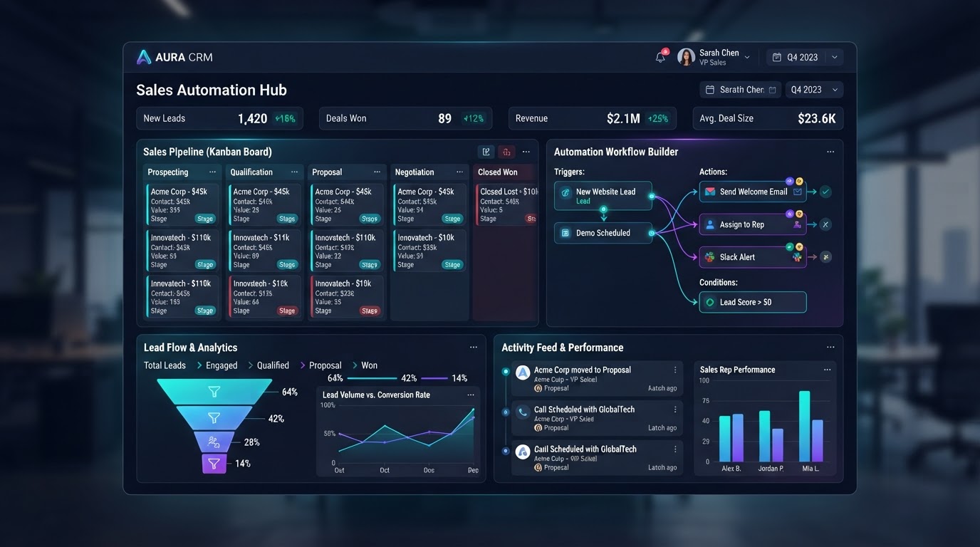Open the Prospecting column options menu
980x547 pixels.
click(212, 172)
